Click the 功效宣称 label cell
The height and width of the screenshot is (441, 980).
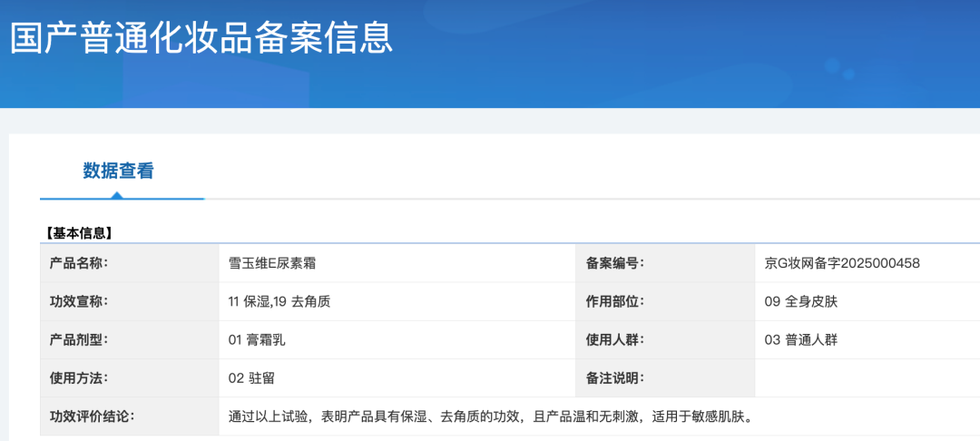(x=130, y=301)
